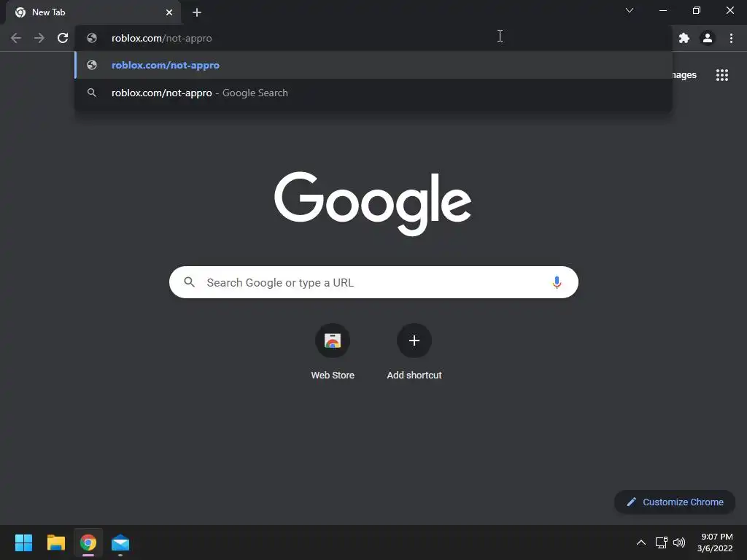Restore down the Chrome window
The height and width of the screenshot is (560, 747).
[x=697, y=10]
